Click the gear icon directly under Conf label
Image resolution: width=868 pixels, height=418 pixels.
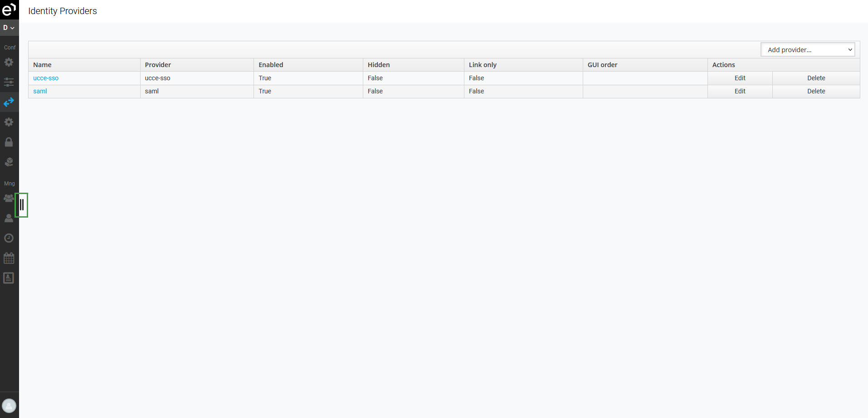pyautogui.click(x=9, y=62)
